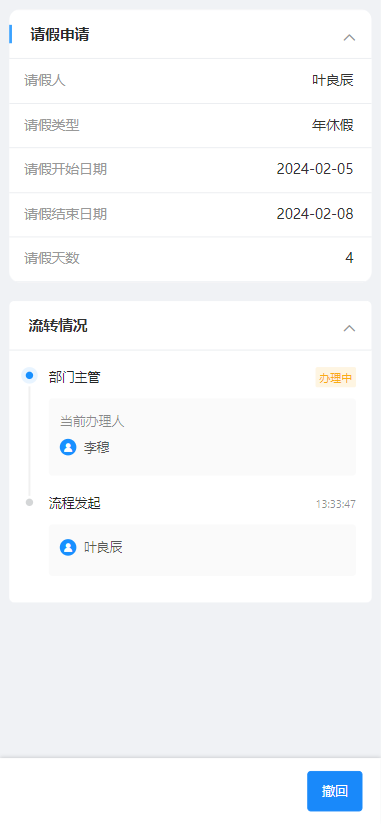This screenshot has width=381, height=824.
Task: Click the 办理中 status tag
Action: (336, 377)
